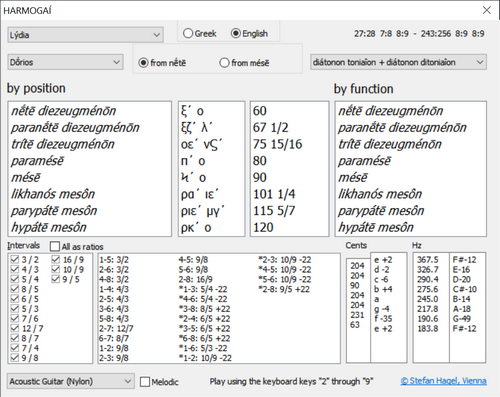Toggle the 7 / 4 interval checkbox
This screenshot has height=397, width=500.
click(x=15, y=348)
